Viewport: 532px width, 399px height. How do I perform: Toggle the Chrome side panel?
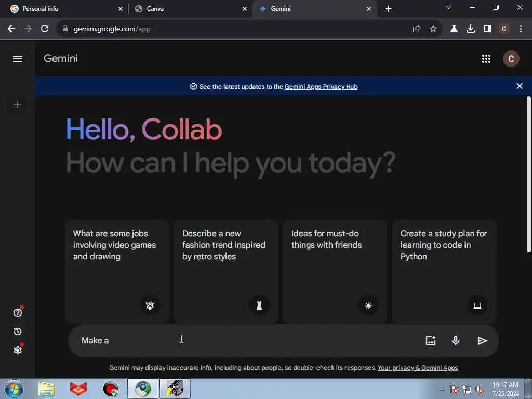tap(487, 29)
